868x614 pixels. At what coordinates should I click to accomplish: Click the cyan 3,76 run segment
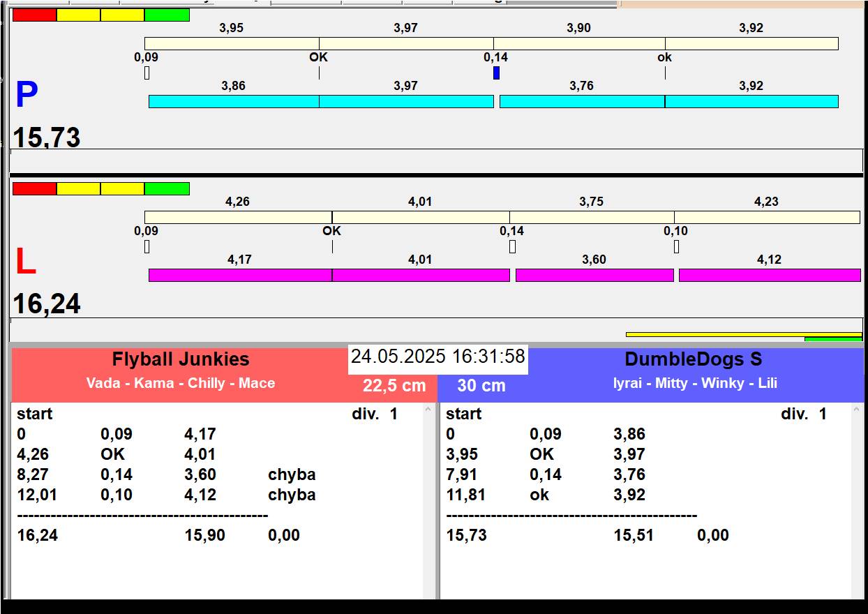coord(582,102)
